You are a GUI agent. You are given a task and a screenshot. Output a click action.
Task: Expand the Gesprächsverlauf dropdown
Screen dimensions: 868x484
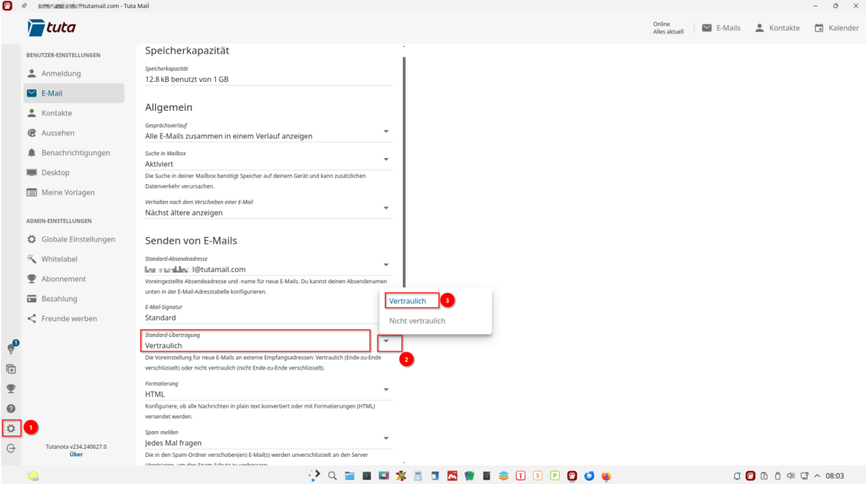(x=386, y=131)
